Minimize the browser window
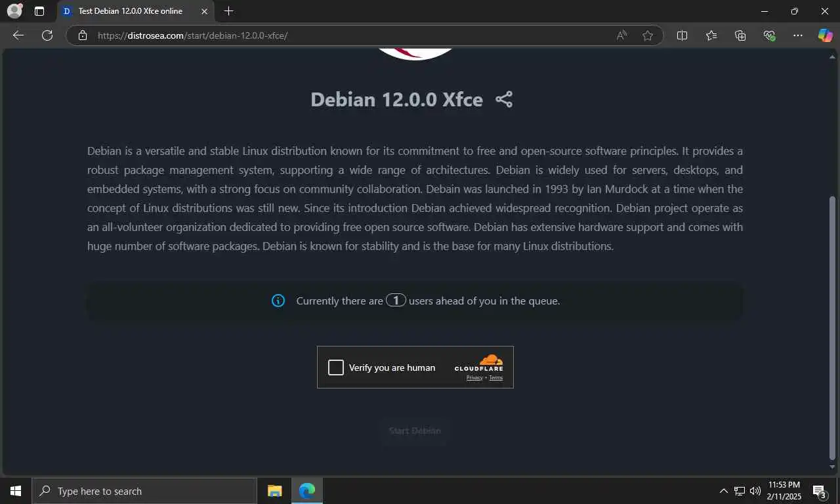Image resolution: width=840 pixels, height=504 pixels. pos(765,11)
